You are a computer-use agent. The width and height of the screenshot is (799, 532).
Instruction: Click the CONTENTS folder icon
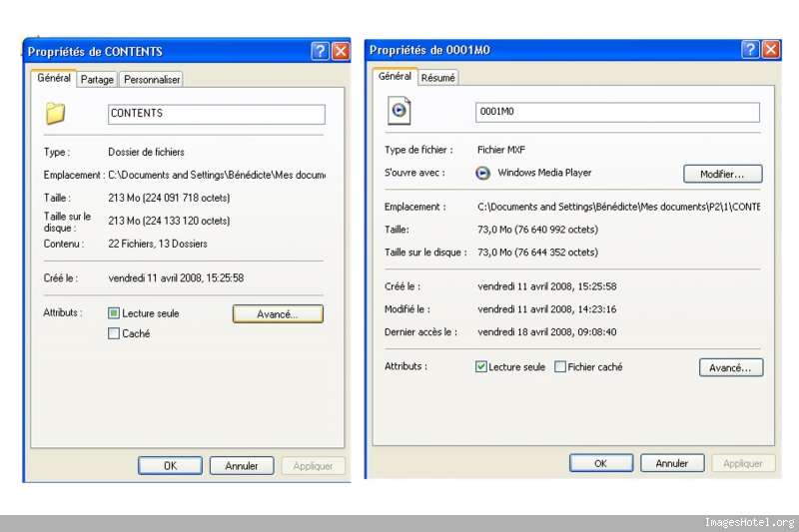click(55, 114)
